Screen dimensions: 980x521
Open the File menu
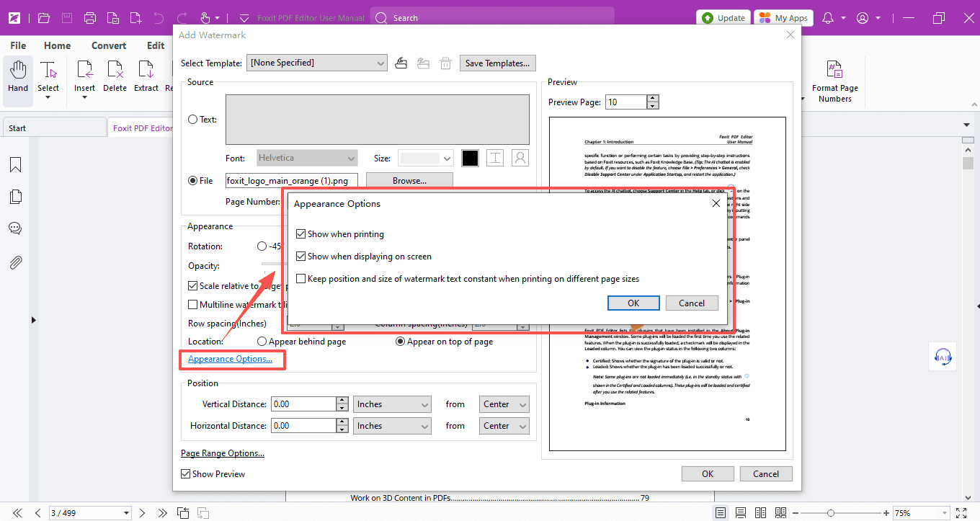[18, 45]
